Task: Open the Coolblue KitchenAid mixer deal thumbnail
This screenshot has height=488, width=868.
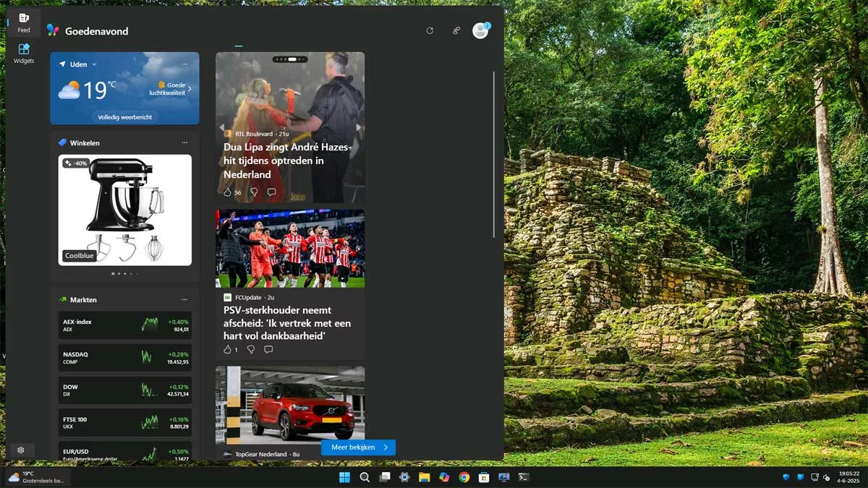Action: point(124,210)
